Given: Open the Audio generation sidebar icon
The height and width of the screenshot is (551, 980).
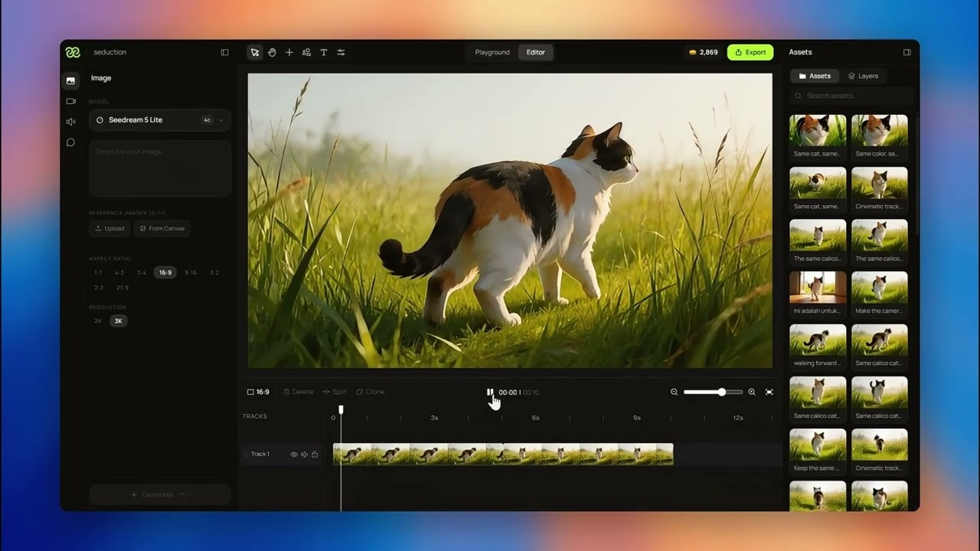Looking at the screenshot, I should pyautogui.click(x=70, y=122).
